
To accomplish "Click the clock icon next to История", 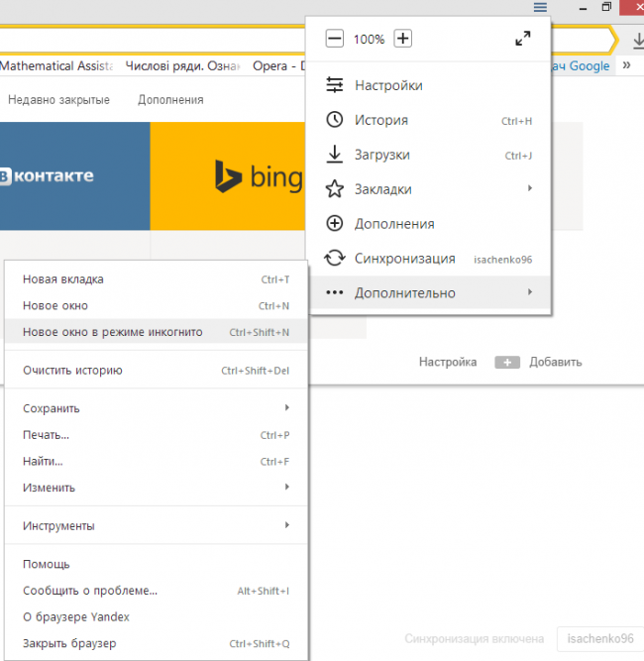I will click(335, 119).
